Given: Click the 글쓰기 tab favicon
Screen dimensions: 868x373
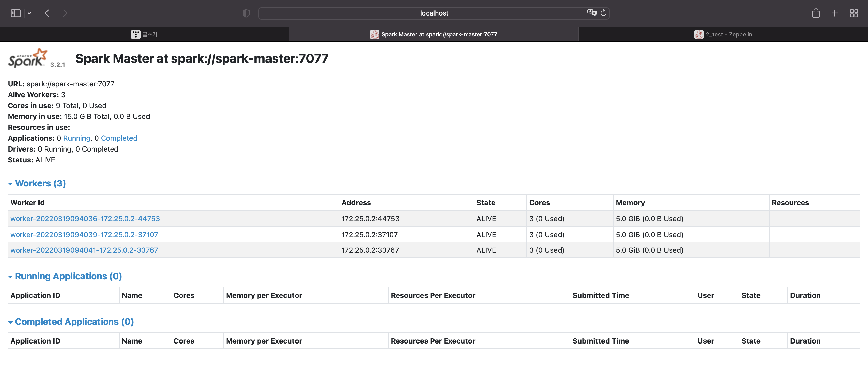Looking at the screenshot, I should pyautogui.click(x=136, y=34).
